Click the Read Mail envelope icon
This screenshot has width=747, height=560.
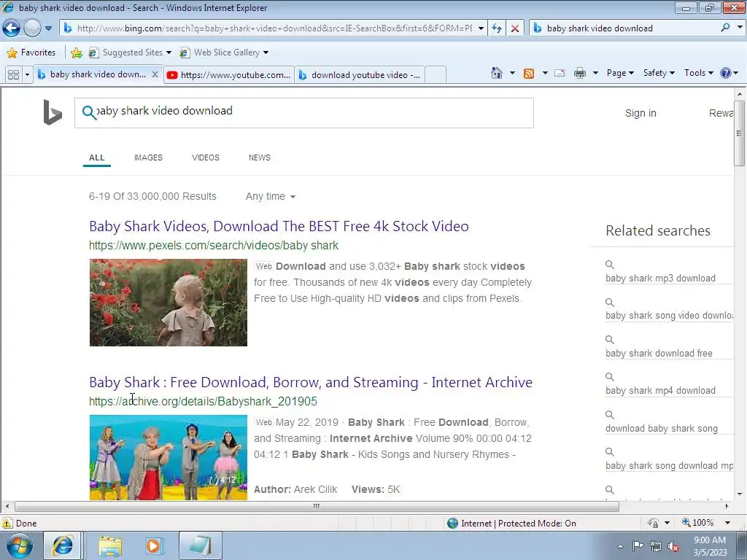pos(560,73)
